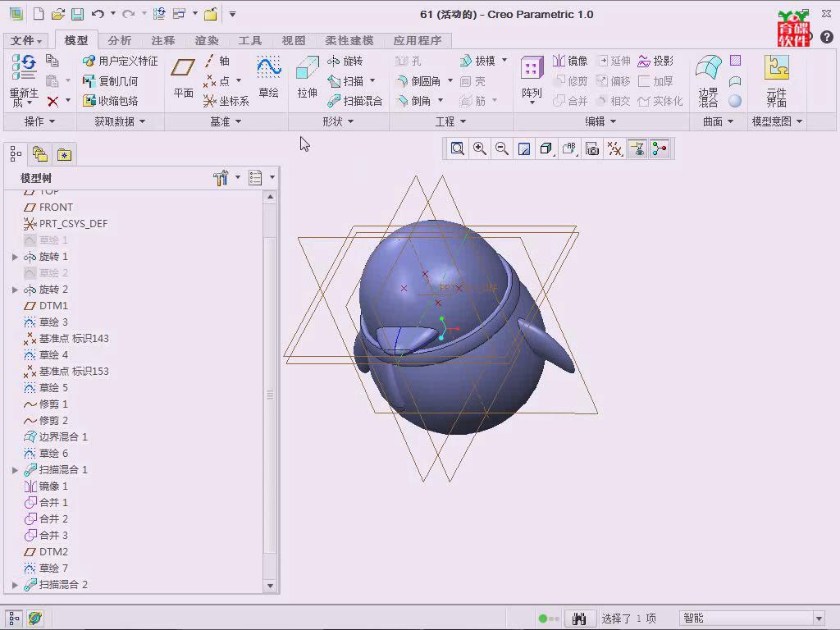This screenshot has height=630, width=840.
Task: Open the help question mark icon
Action: pyautogui.click(x=827, y=37)
